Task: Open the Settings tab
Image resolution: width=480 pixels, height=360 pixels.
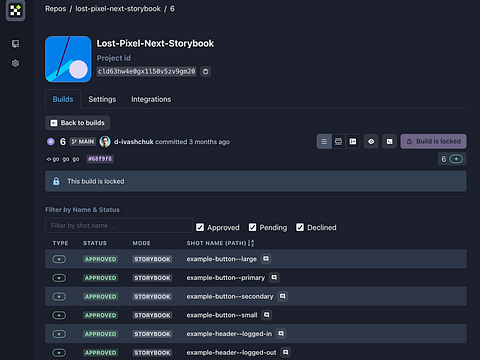Action: click(102, 99)
